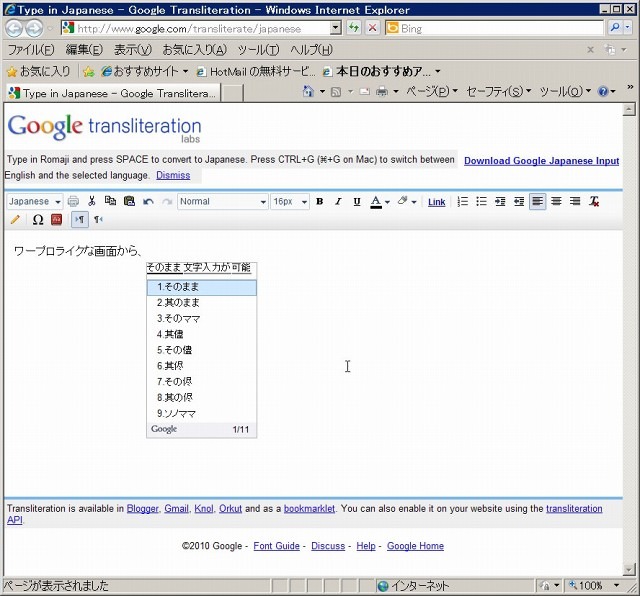Click the pencil edit icon
This screenshot has height=596, width=640.
pos(15,220)
